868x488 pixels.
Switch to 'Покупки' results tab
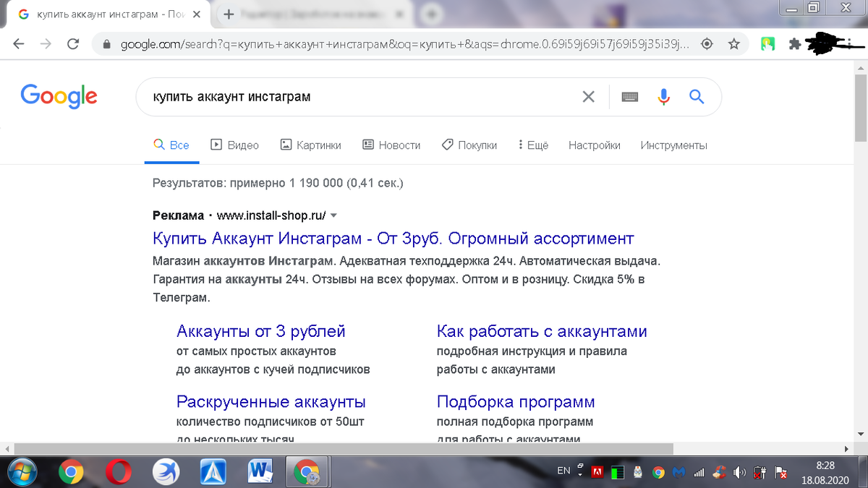pyautogui.click(x=469, y=145)
